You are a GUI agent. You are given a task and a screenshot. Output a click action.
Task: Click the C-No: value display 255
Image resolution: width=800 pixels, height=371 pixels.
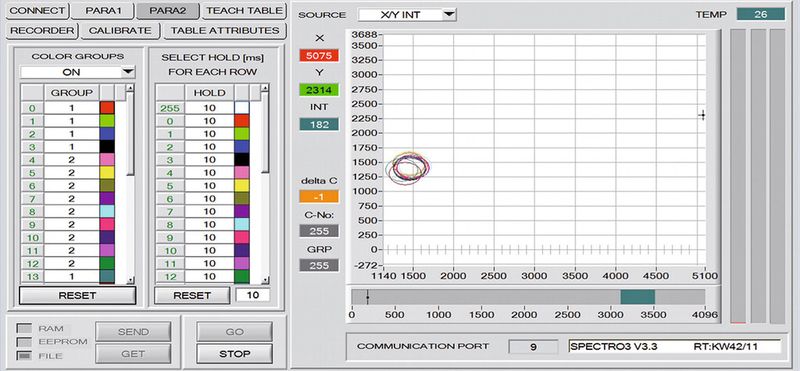[319, 231]
